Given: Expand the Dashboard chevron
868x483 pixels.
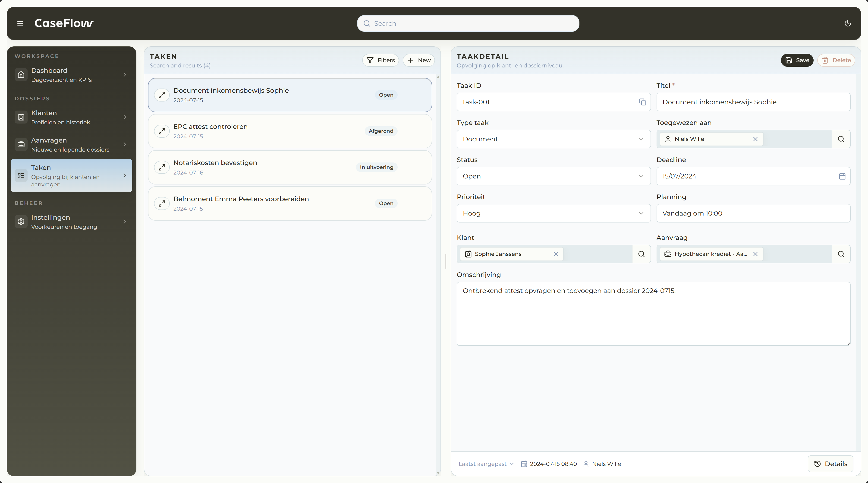Looking at the screenshot, I should (125, 75).
